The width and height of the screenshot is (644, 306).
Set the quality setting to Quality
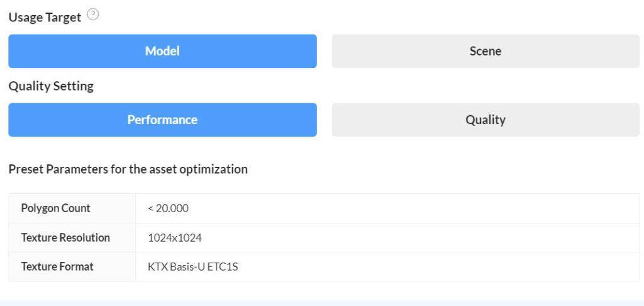coord(486,120)
